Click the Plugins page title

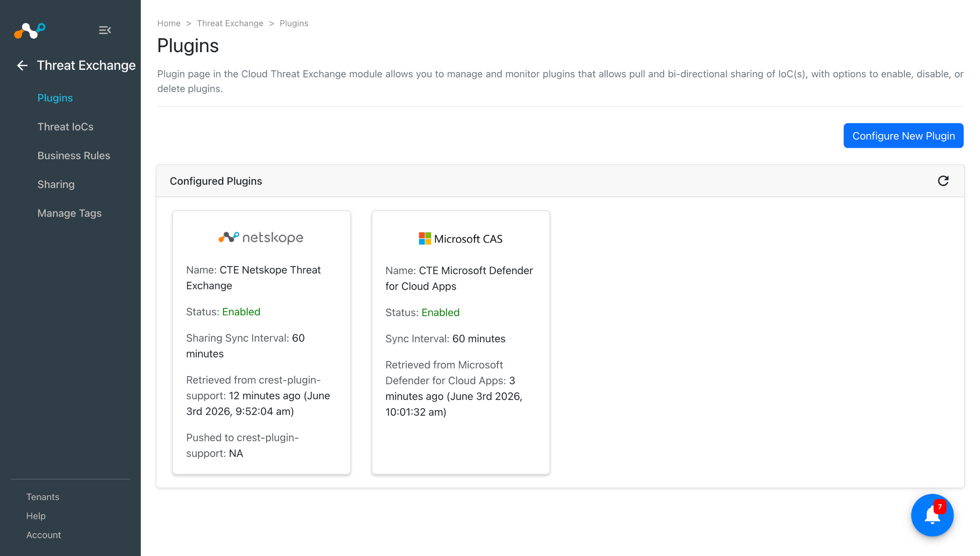(x=188, y=46)
